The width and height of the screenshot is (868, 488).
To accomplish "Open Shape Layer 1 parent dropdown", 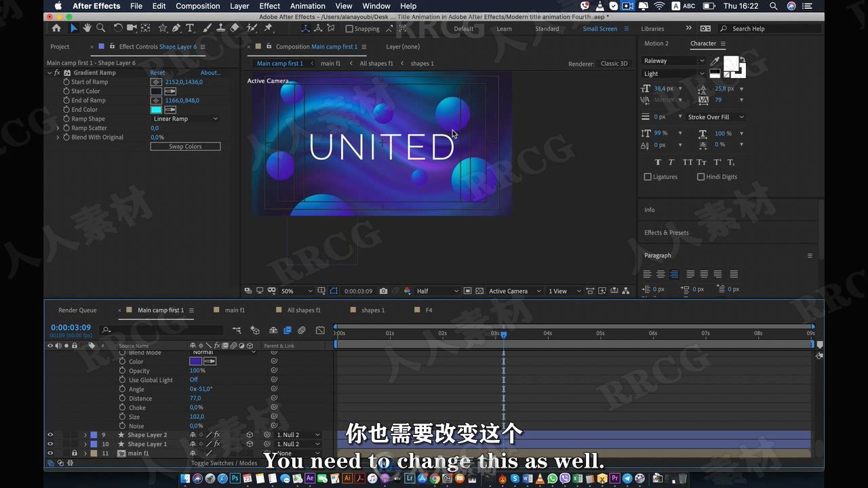I will 298,444.
